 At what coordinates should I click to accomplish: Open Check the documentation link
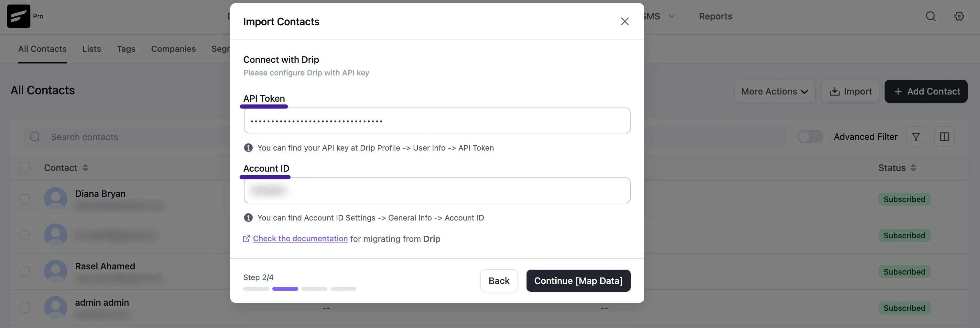pos(300,239)
